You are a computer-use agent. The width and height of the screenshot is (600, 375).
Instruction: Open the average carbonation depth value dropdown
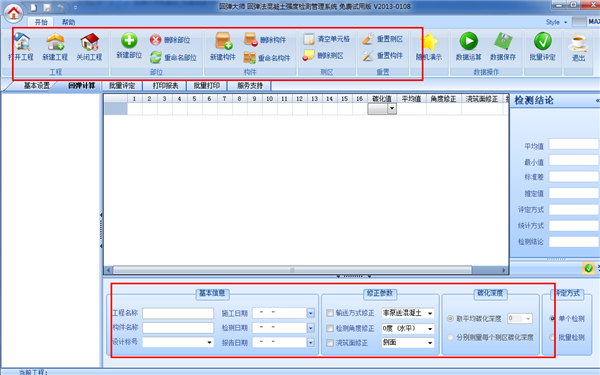pyautogui.click(x=528, y=319)
